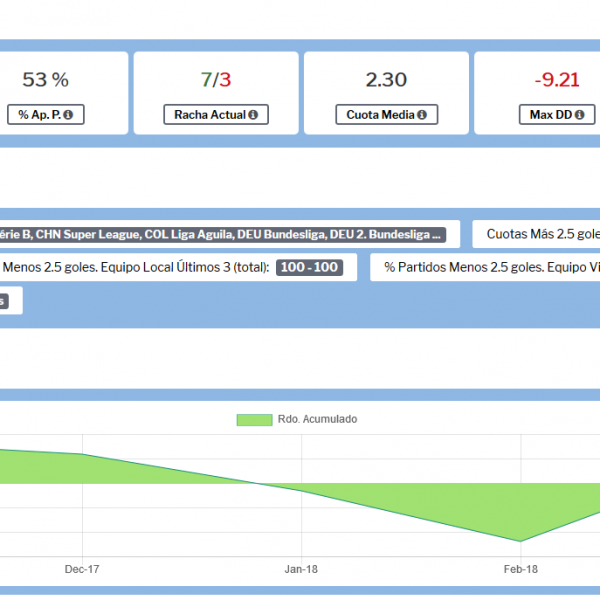Click the Max DD label button

click(x=557, y=114)
